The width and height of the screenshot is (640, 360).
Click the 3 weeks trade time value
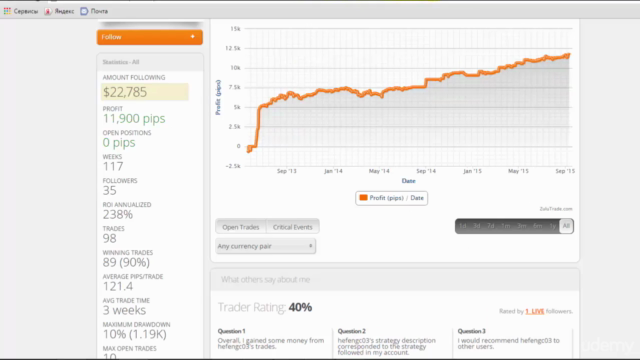click(x=124, y=311)
